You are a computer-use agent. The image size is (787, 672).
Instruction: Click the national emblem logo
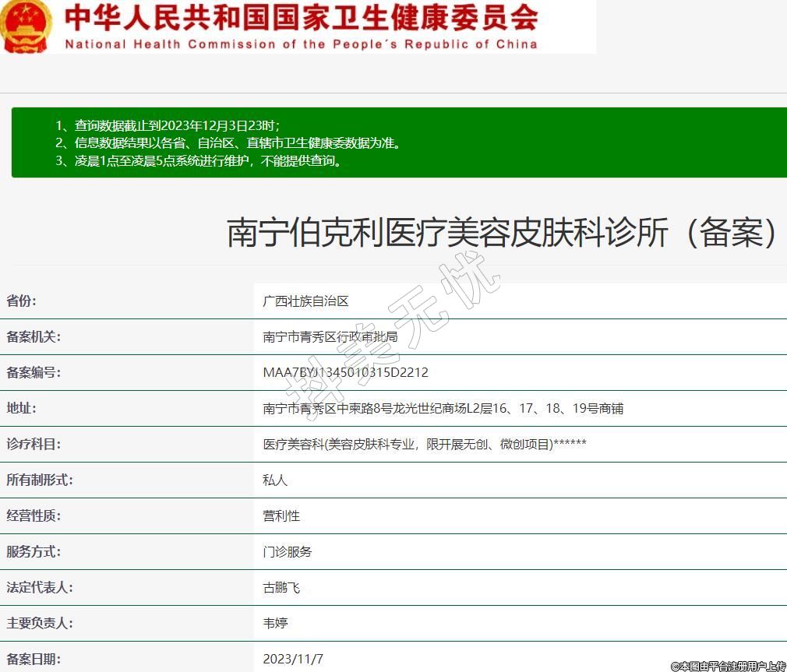[25, 26]
